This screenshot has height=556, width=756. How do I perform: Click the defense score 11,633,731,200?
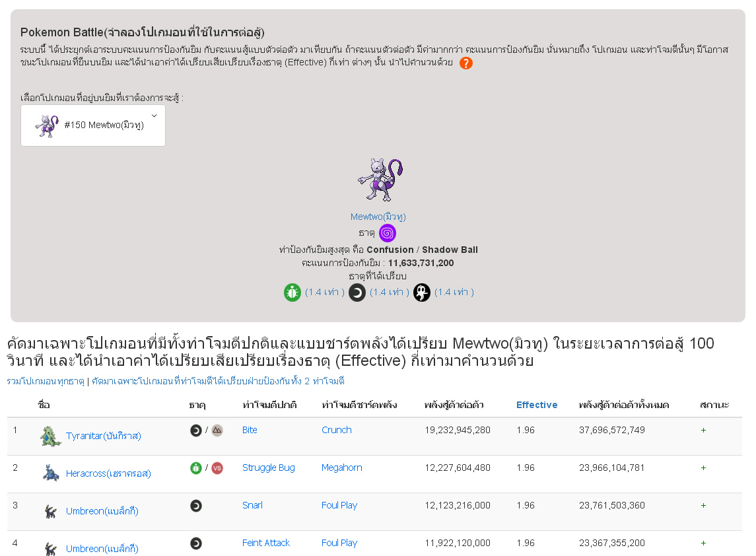[421, 263]
